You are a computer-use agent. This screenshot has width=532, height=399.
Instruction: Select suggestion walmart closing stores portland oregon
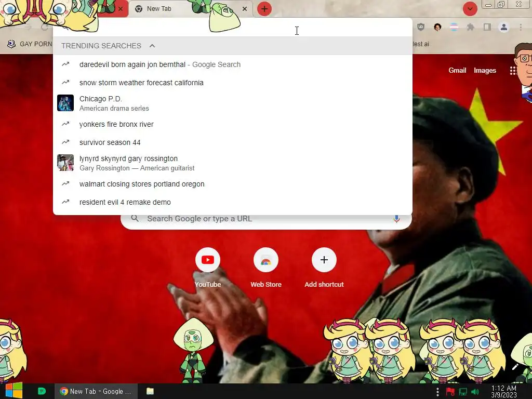point(233,184)
